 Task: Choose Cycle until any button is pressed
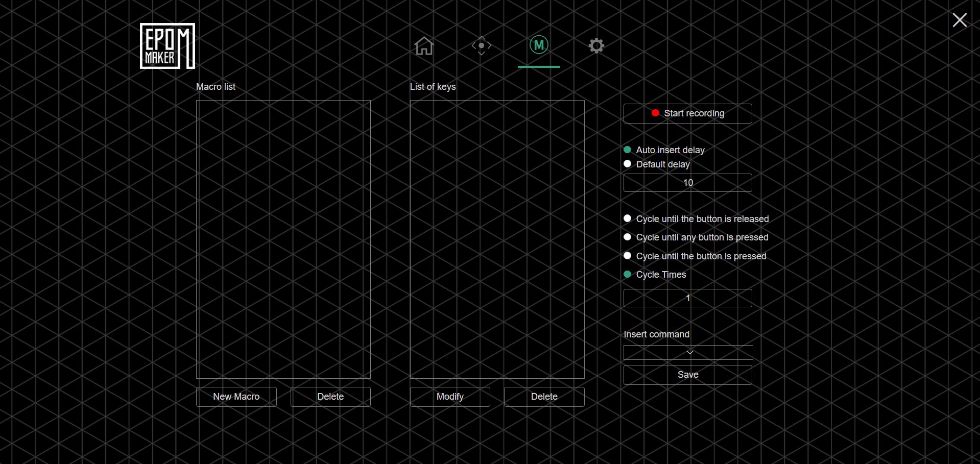point(628,237)
